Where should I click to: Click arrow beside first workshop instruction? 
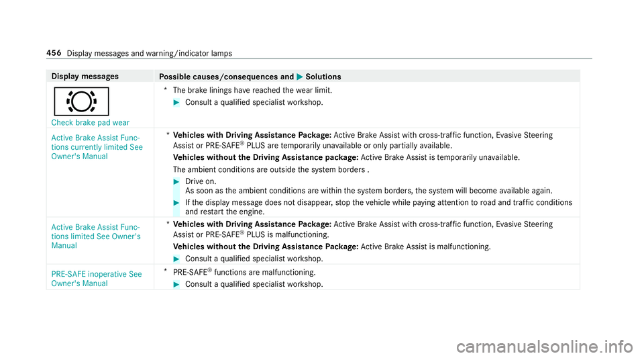[x=176, y=103]
